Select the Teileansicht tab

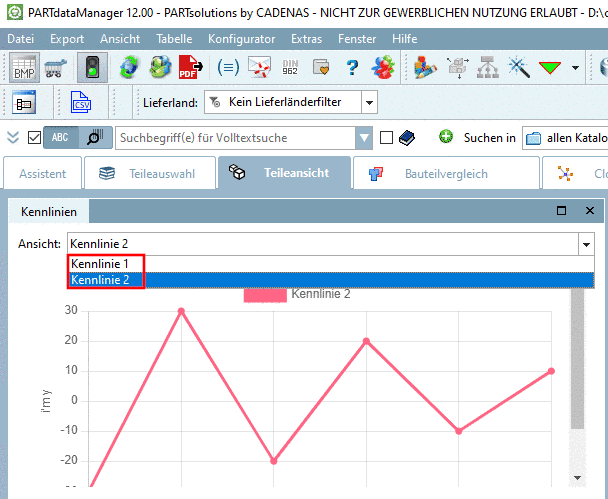[x=285, y=173]
